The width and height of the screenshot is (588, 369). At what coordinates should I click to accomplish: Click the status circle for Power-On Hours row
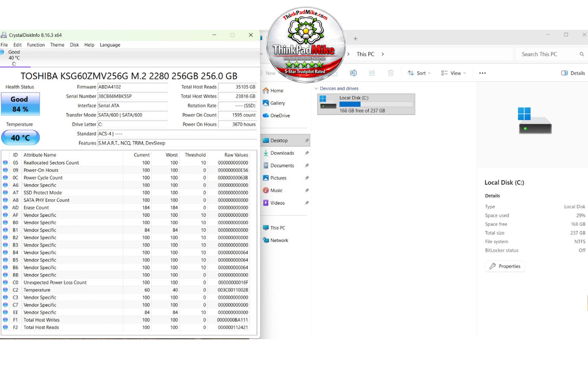click(5, 170)
